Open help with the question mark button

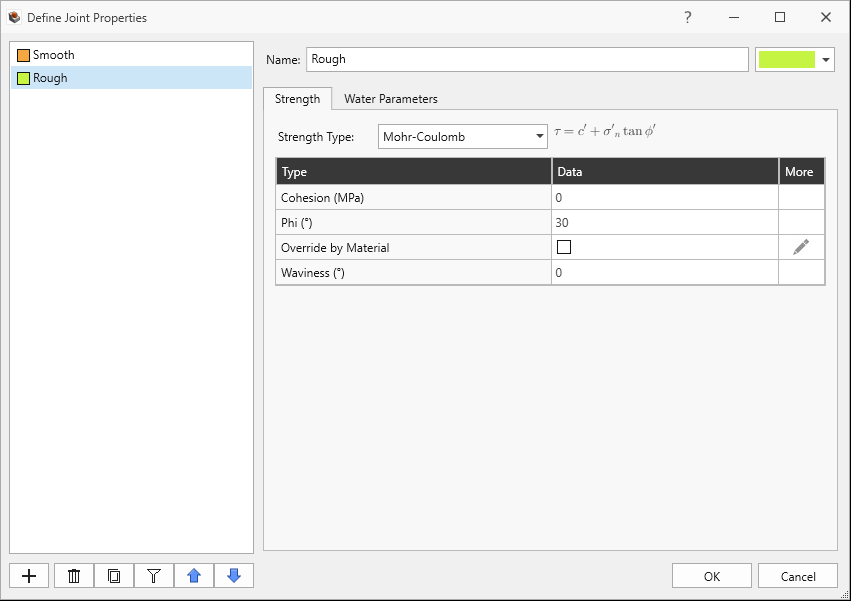tap(688, 17)
